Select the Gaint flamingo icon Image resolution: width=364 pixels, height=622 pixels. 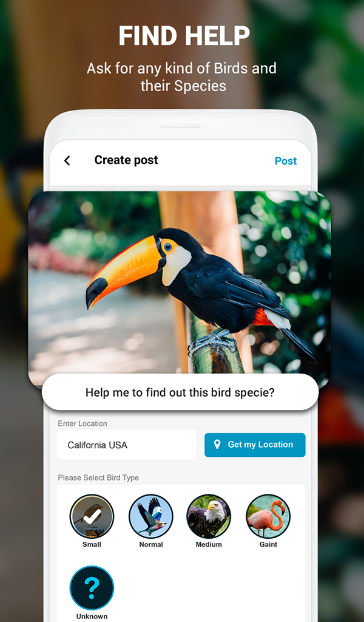(x=268, y=516)
